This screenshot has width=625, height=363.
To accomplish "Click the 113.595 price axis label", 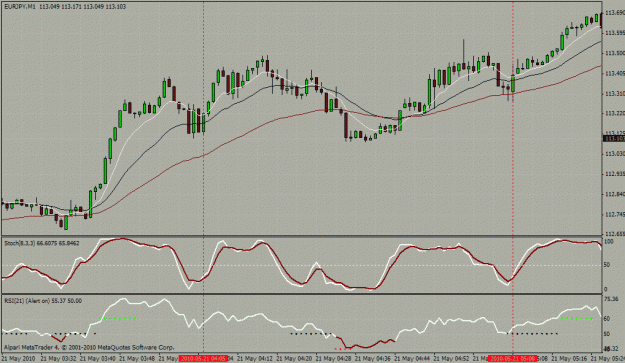I will click(615, 33).
